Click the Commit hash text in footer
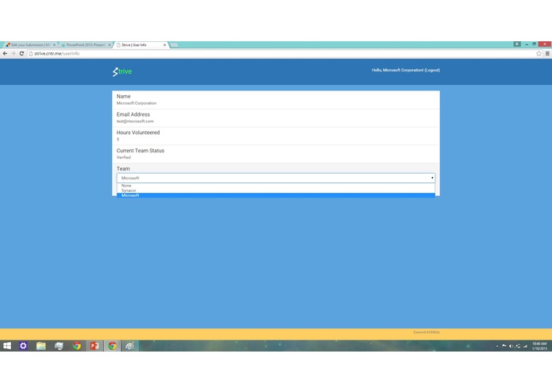The width and height of the screenshot is (552, 392). 427,332
